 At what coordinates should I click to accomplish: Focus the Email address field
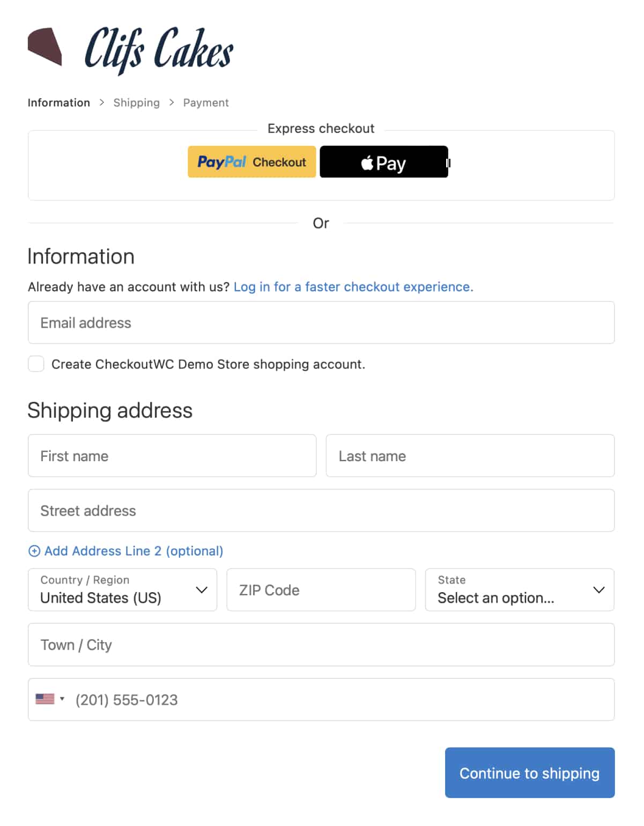point(321,323)
